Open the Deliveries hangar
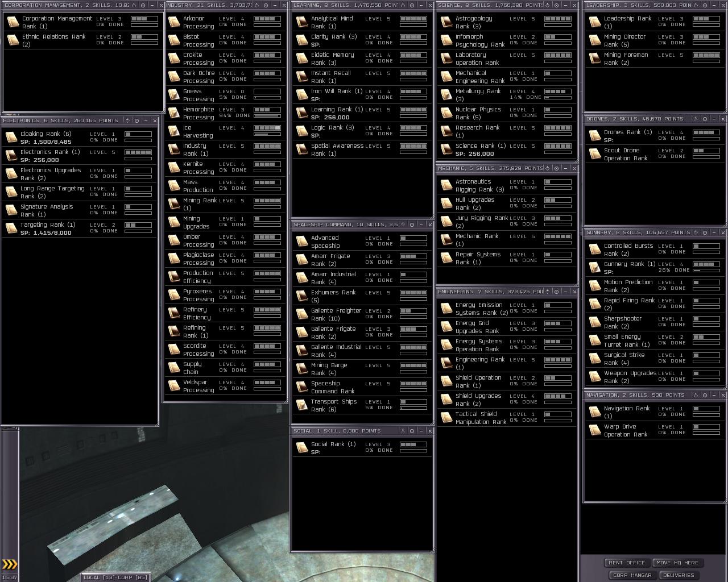The image size is (728, 582). tap(679, 575)
